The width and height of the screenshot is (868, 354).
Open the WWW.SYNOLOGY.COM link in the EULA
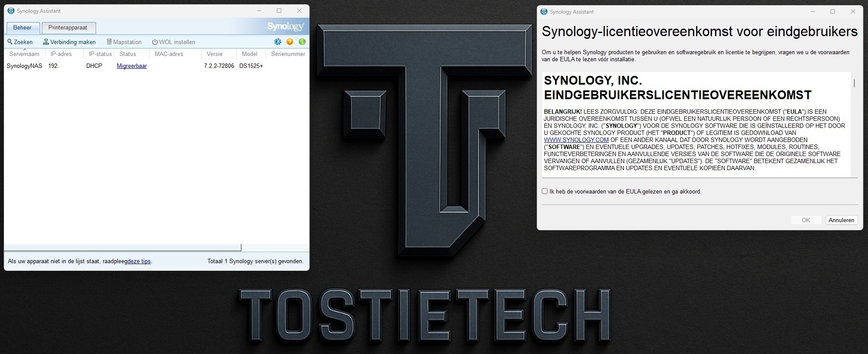pos(576,140)
